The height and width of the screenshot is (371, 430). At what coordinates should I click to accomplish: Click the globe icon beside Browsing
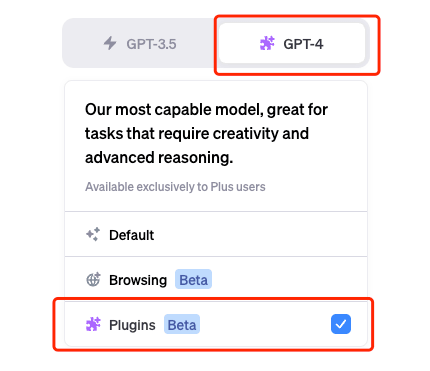93,279
